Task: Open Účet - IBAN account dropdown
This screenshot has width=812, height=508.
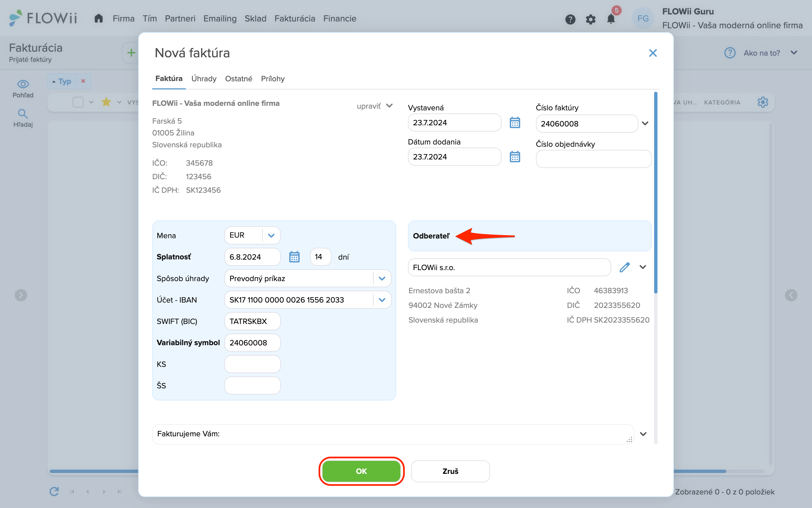Action: click(382, 300)
